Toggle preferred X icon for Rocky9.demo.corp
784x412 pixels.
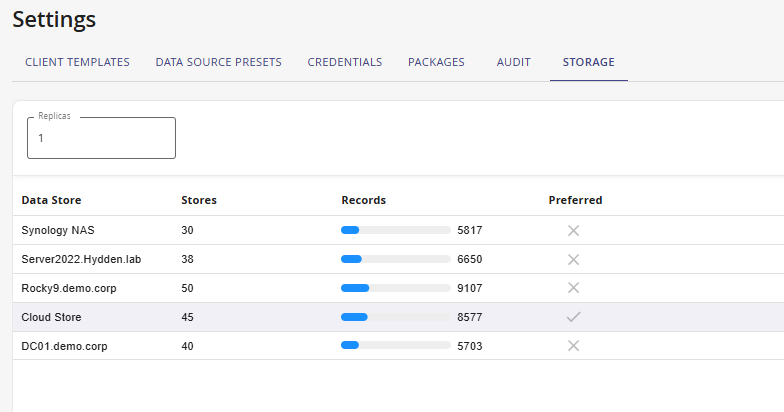click(x=573, y=288)
